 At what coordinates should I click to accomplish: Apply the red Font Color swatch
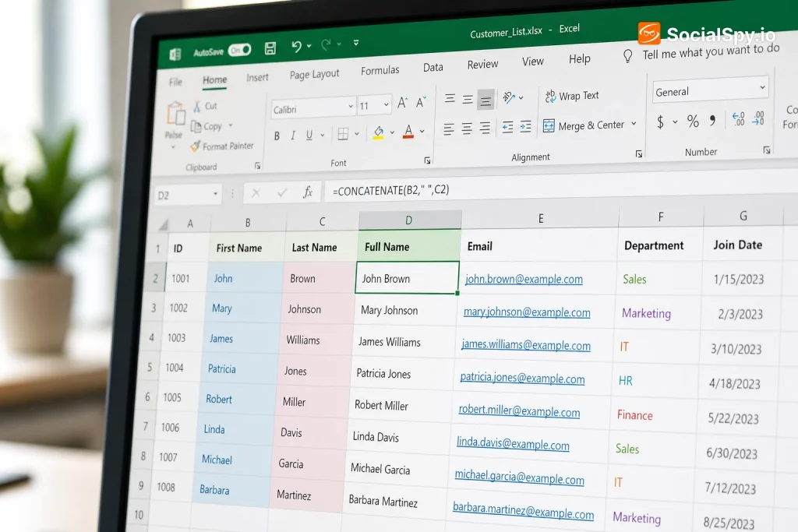(x=408, y=131)
